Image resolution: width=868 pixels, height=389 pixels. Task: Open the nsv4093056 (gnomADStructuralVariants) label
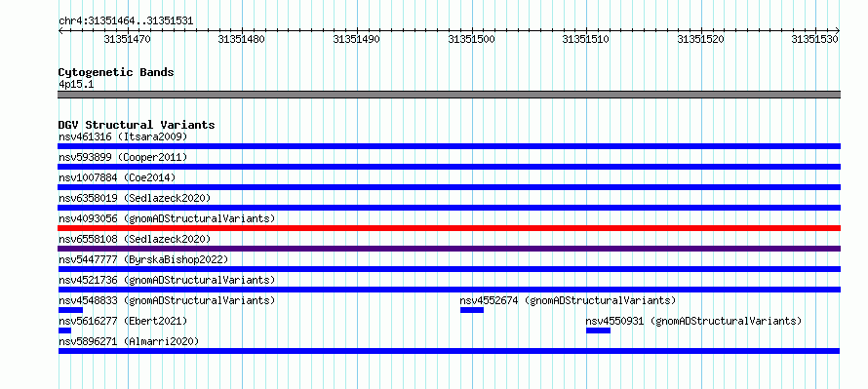(167, 218)
